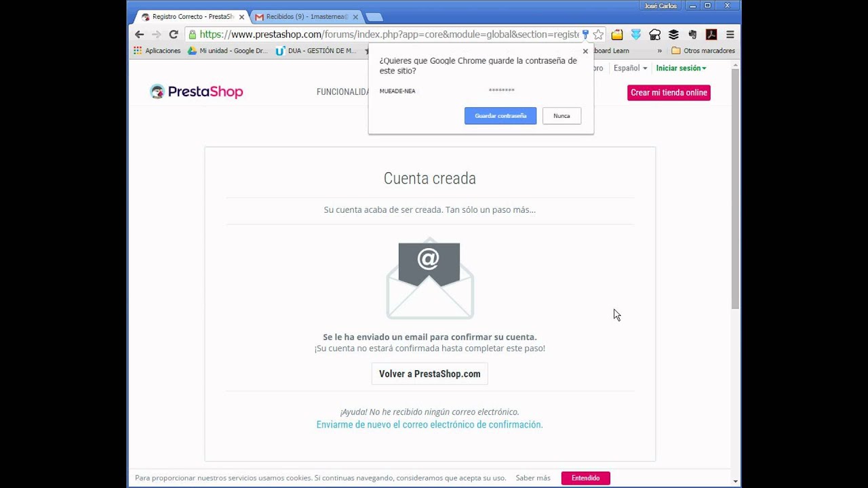868x488 pixels.
Task: Reload the page with the refresh icon
Action: (x=173, y=34)
